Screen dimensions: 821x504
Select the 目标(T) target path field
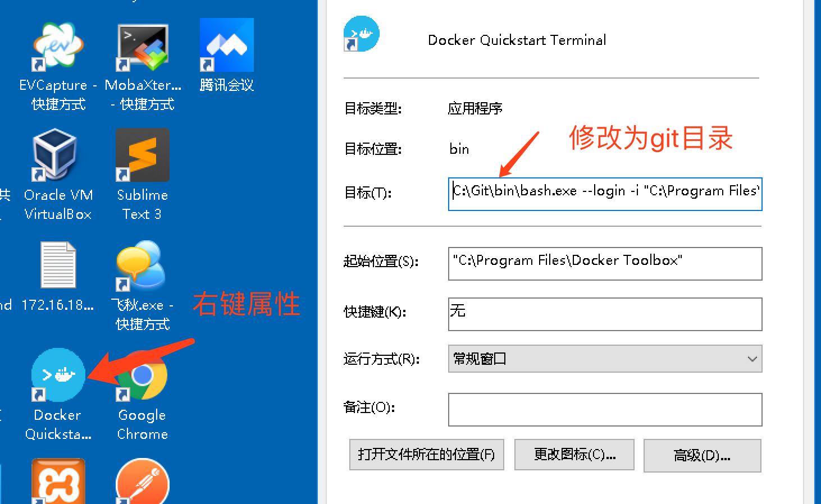(605, 193)
